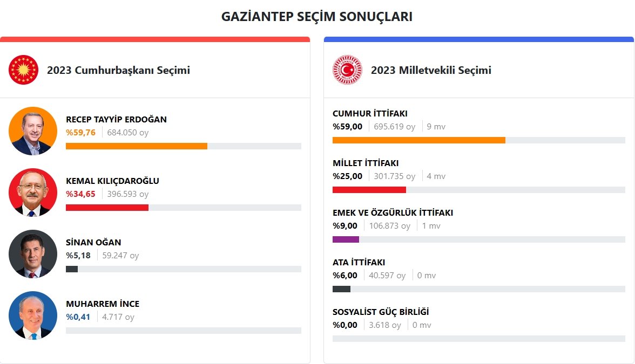Click Erdoğan's orange vote percentage bar
Image resolution: width=635 pixels, height=364 pixels.
(136, 146)
